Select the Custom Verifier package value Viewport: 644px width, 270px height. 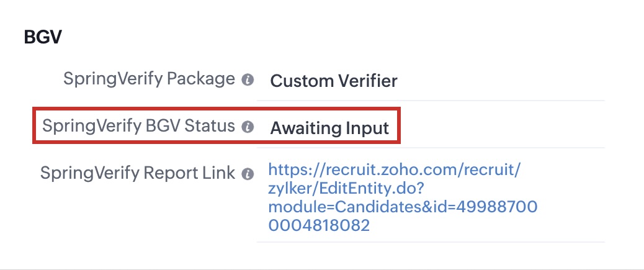pos(334,81)
